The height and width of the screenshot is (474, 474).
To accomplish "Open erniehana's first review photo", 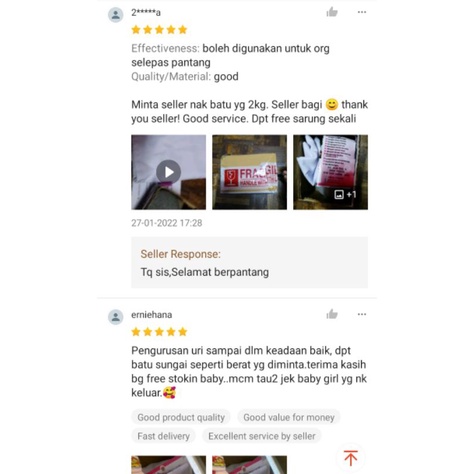I will click(x=168, y=465).
